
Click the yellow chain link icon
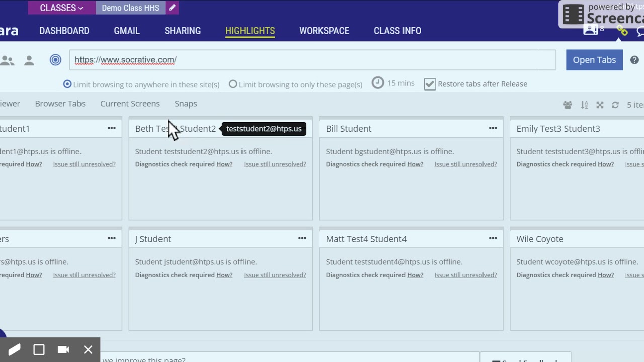pyautogui.click(x=622, y=31)
